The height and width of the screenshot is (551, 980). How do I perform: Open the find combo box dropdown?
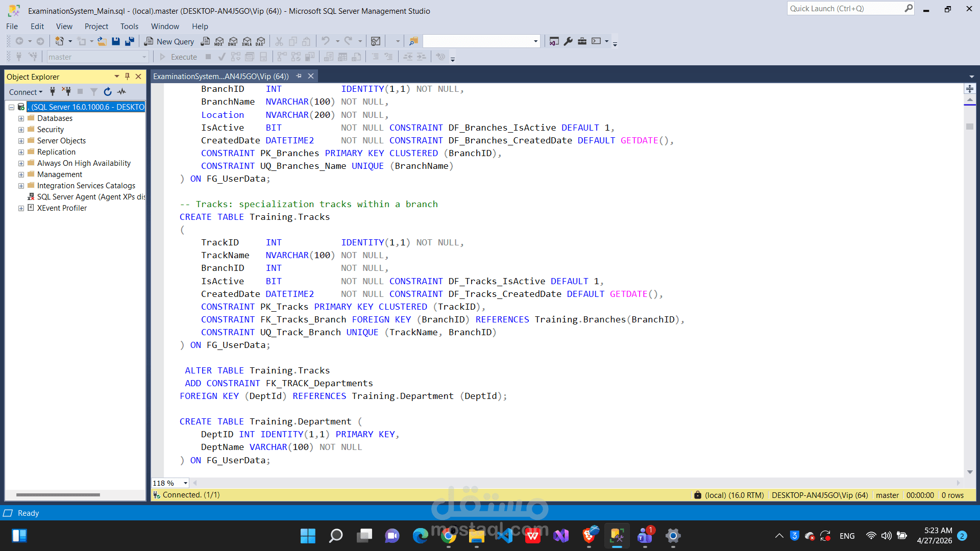click(535, 41)
